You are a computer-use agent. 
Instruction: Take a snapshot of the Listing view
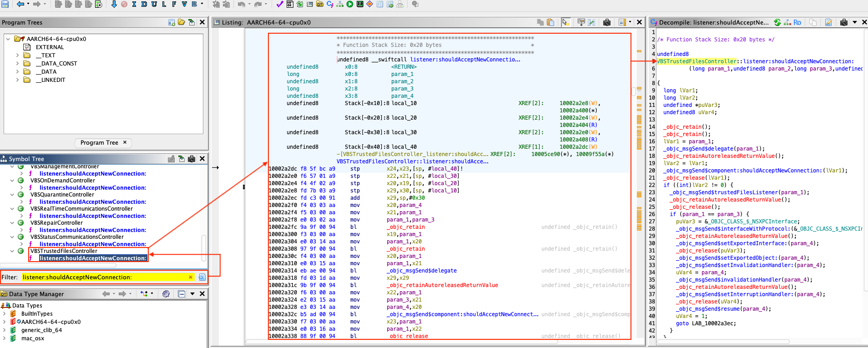[606, 22]
